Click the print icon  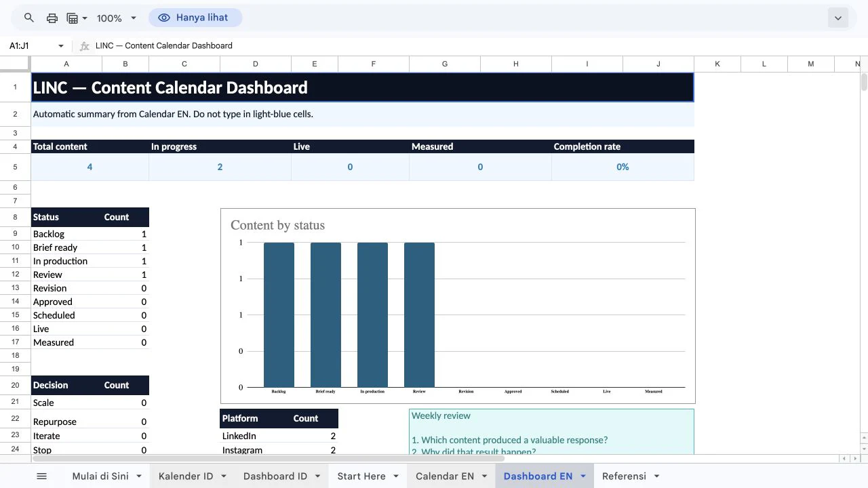pyautogui.click(x=52, y=18)
